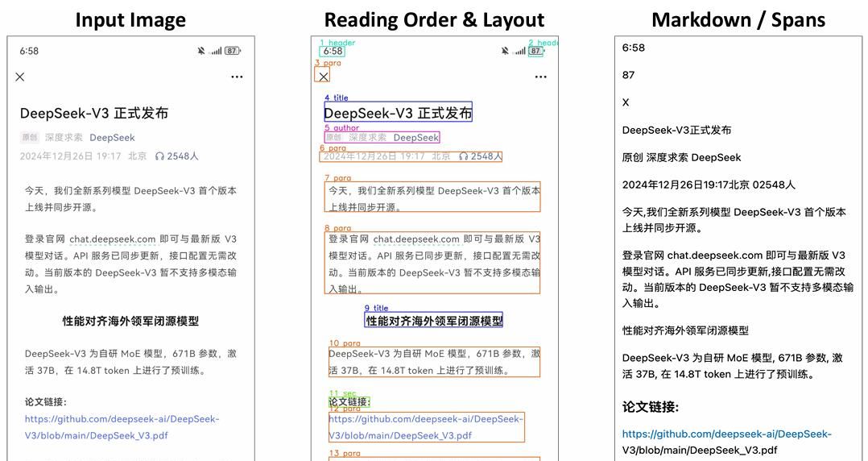Tap the DeepSeek account name under Input Image title
Screen dimensions: 868x461
coord(112,138)
